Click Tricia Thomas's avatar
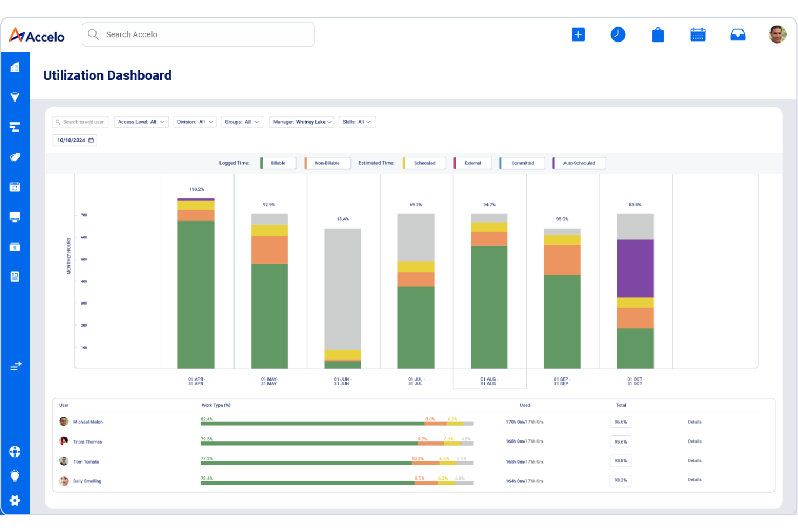The image size is (798, 532). point(64,441)
